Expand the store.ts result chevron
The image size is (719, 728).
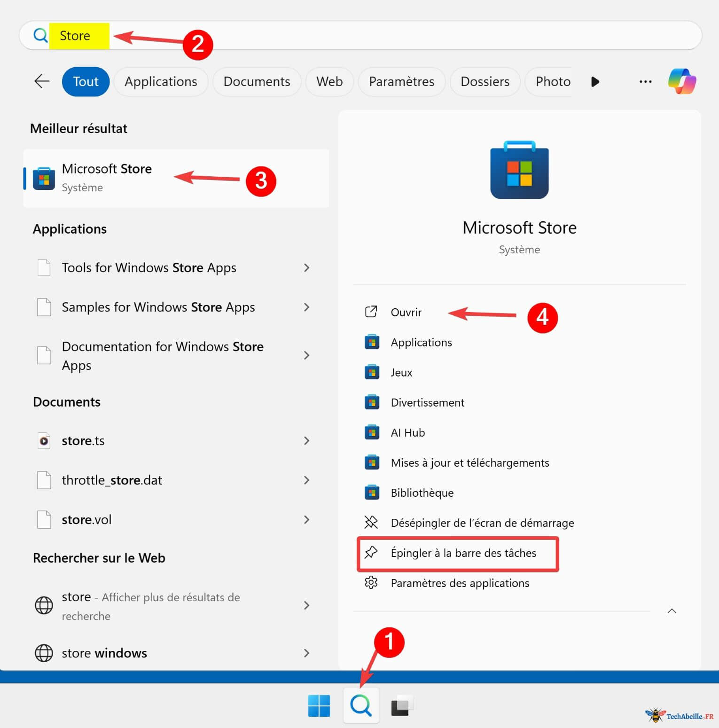click(x=306, y=440)
